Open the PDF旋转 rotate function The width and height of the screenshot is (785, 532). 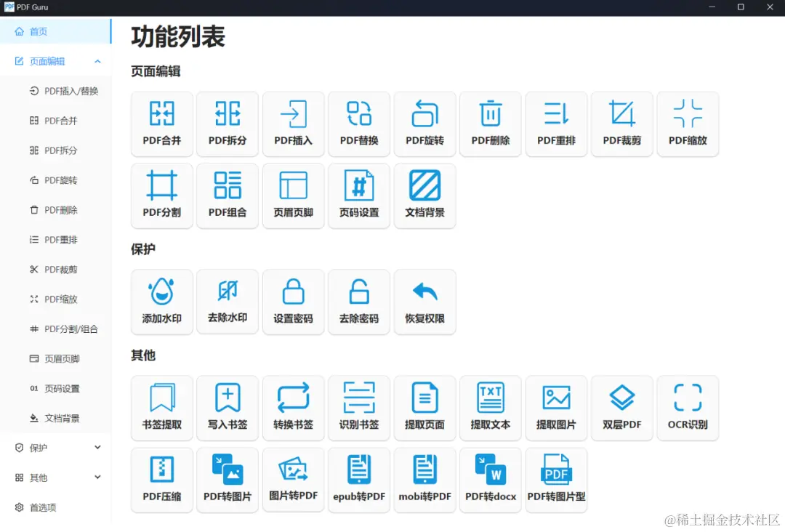point(424,124)
